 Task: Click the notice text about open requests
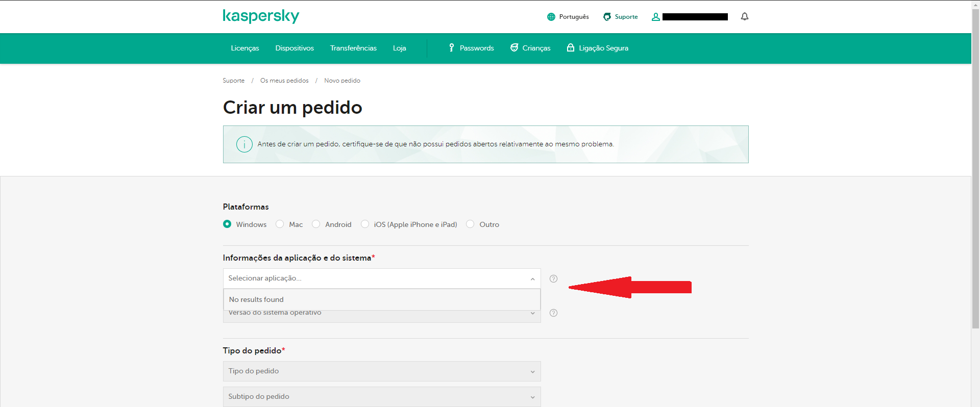[x=435, y=144]
